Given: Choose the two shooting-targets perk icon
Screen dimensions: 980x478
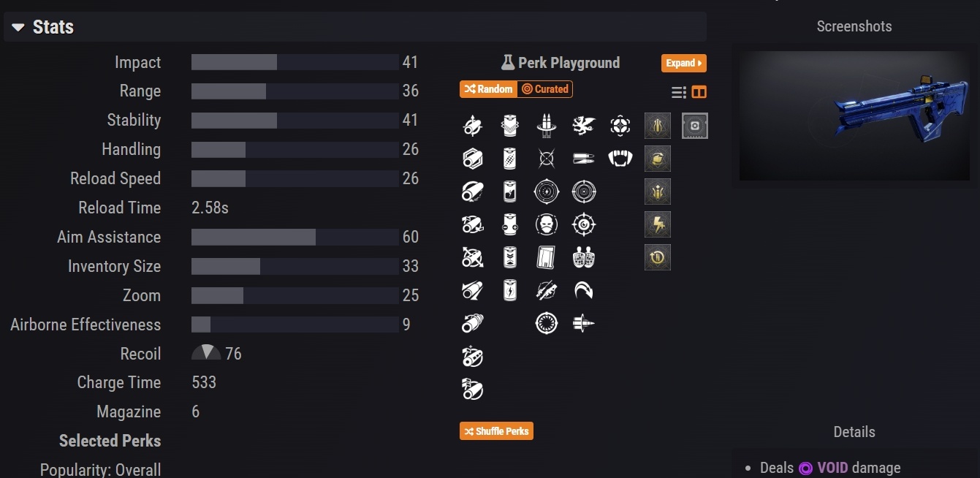Looking at the screenshot, I should 583,257.
